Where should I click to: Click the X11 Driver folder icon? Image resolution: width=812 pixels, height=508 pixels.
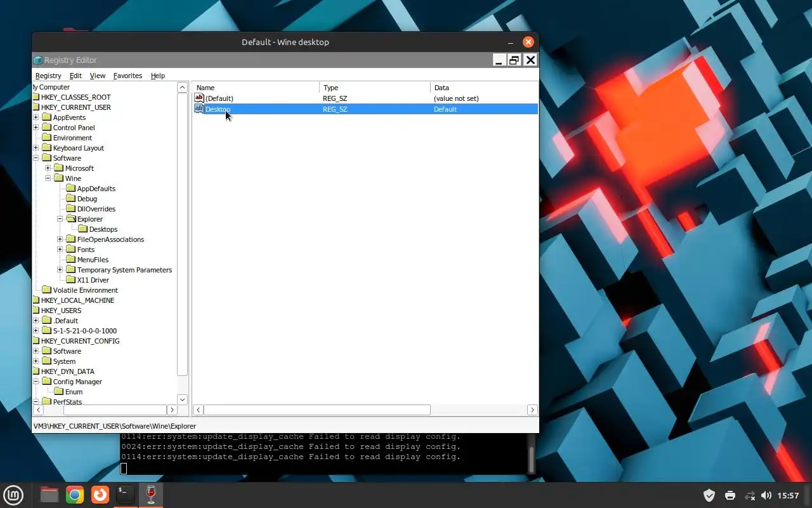click(70, 280)
